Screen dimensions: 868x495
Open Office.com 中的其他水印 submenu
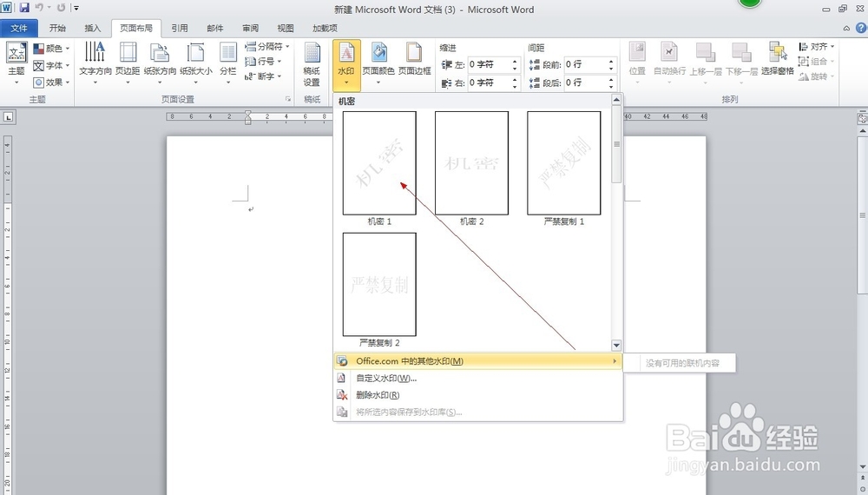coord(478,361)
